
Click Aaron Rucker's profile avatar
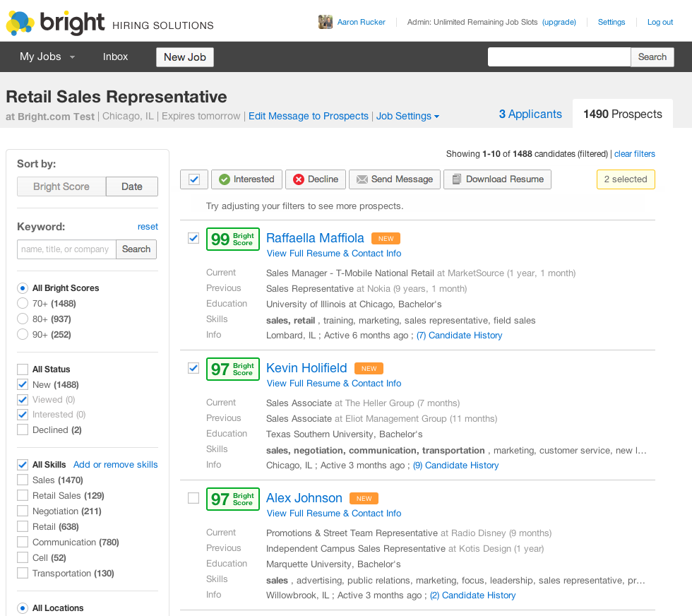point(326,22)
